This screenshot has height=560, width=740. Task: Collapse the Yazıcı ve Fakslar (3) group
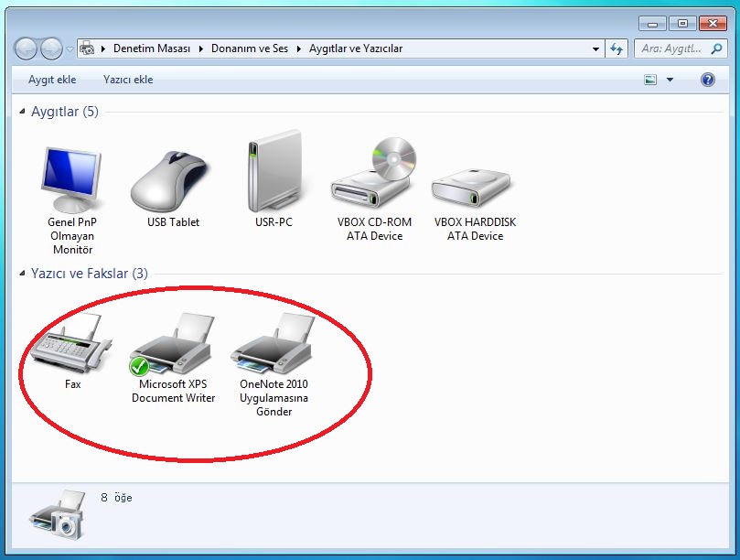(22, 274)
